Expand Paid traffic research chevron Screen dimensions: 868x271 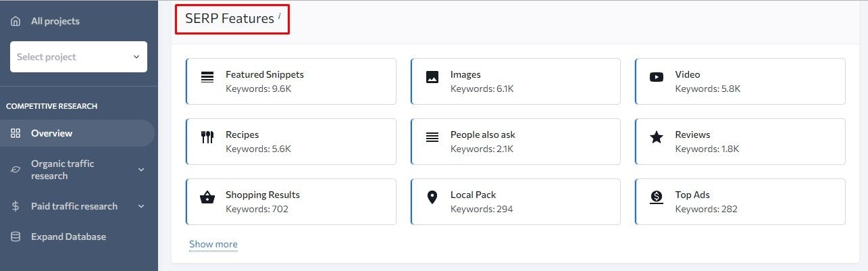[x=141, y=206]
